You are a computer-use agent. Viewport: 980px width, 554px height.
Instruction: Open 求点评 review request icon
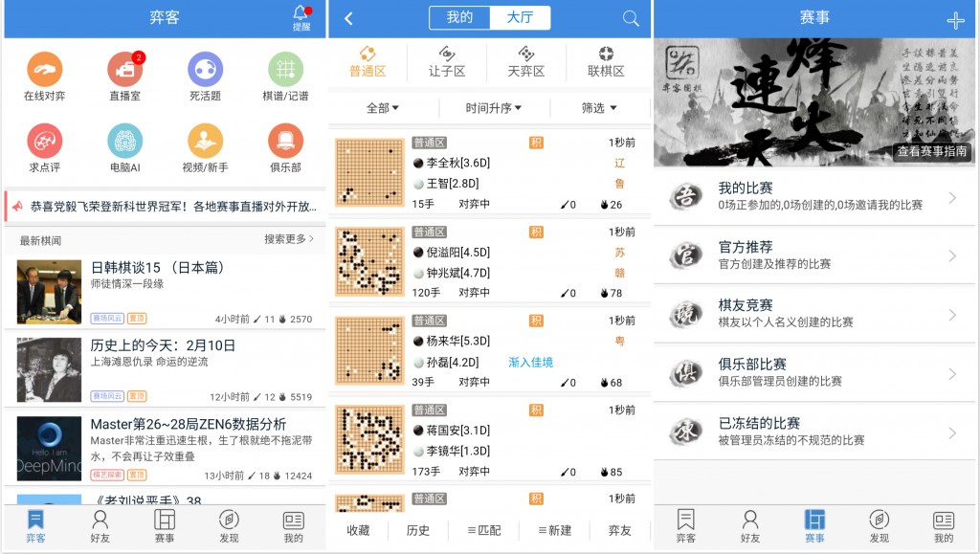click(44, 141)
